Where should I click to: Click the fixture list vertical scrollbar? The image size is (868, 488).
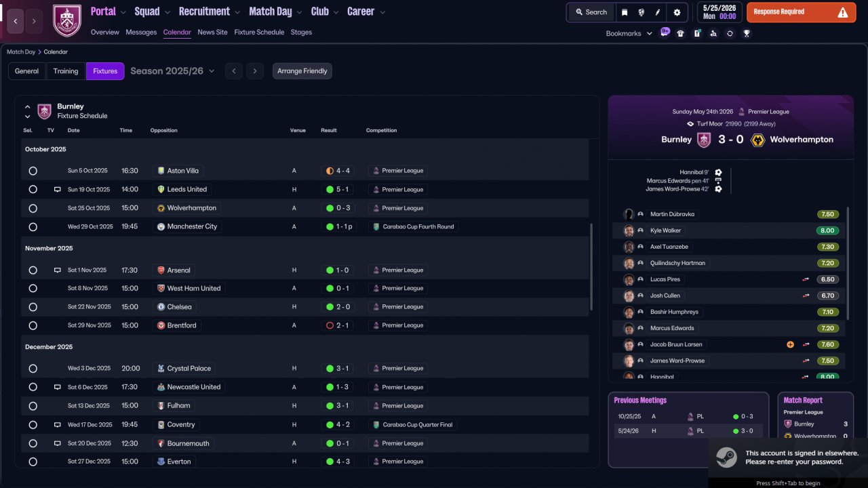591,268
